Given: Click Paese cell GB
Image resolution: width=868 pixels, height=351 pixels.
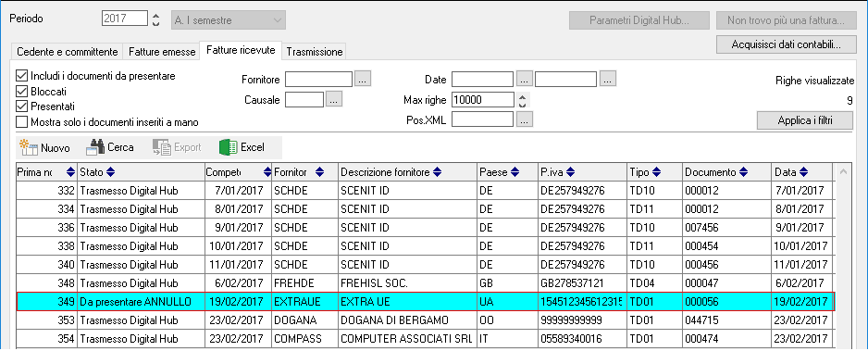Looking at the screenshot, I should (x=507, y=283).
